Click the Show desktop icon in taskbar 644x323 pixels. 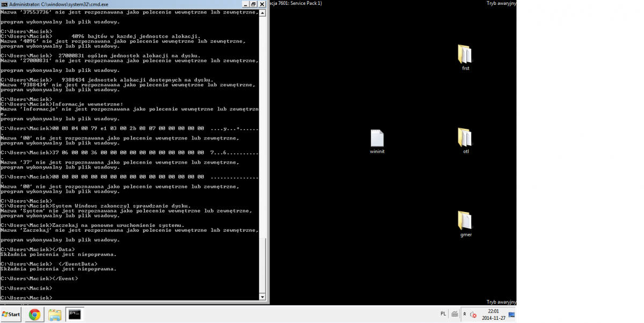[x=511, y=314]
